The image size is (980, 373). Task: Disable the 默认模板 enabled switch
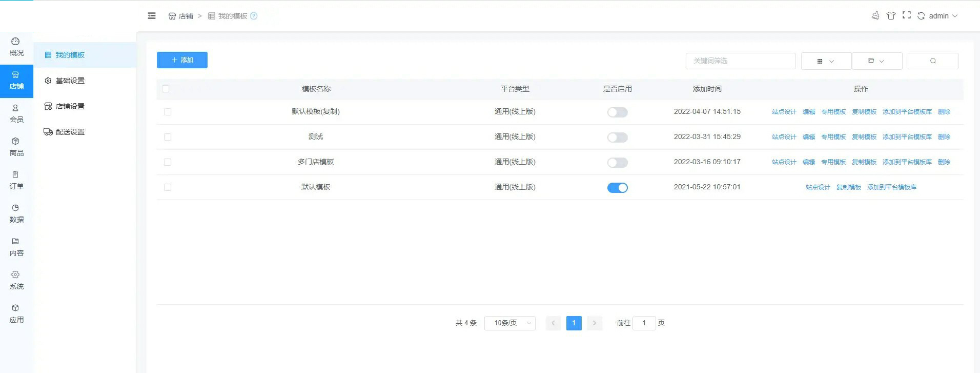(618, 188)
